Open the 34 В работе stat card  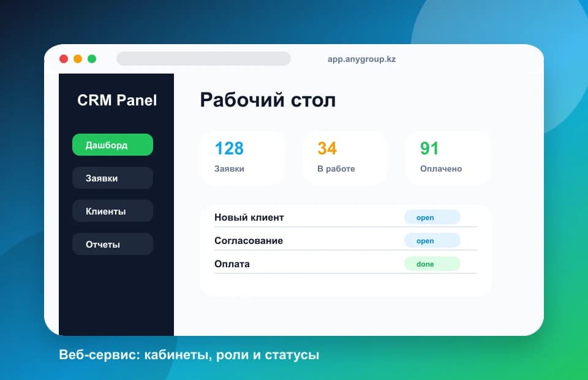click(x=345, y=158)
